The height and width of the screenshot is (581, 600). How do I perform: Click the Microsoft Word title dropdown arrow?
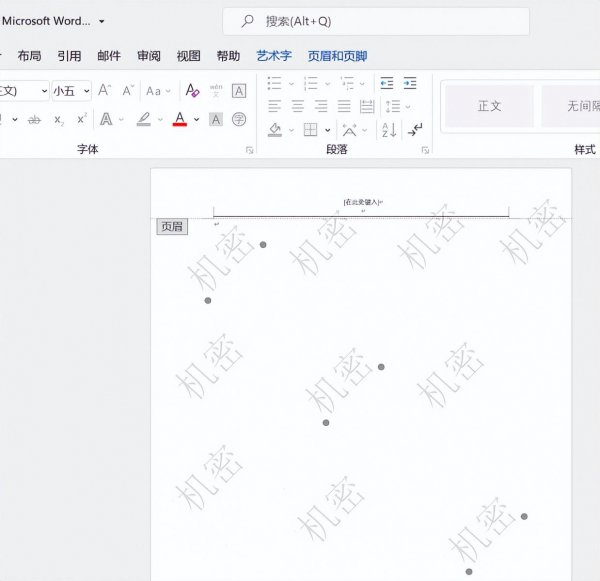pyautogui.click(x=101, y=21)
